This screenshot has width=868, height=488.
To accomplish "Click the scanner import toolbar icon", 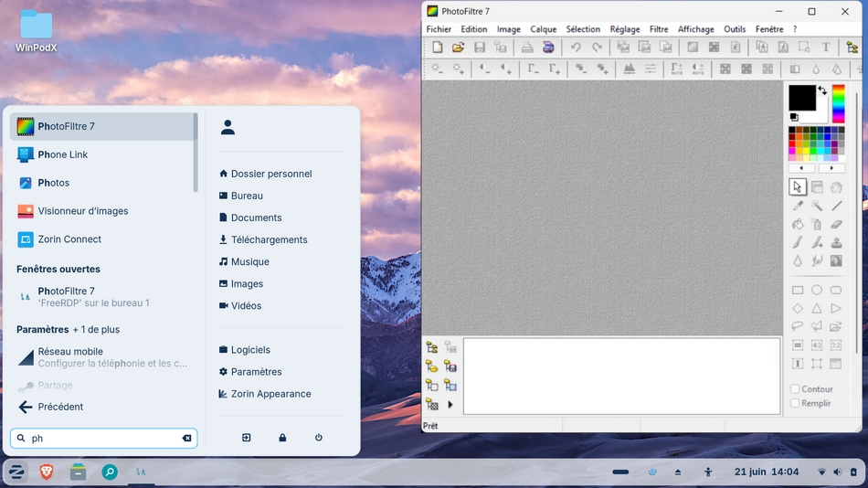I will (548, 48).
